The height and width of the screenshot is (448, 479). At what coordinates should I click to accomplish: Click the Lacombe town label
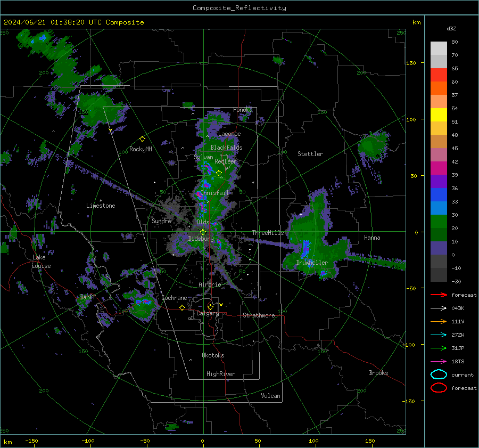point(229,134)
